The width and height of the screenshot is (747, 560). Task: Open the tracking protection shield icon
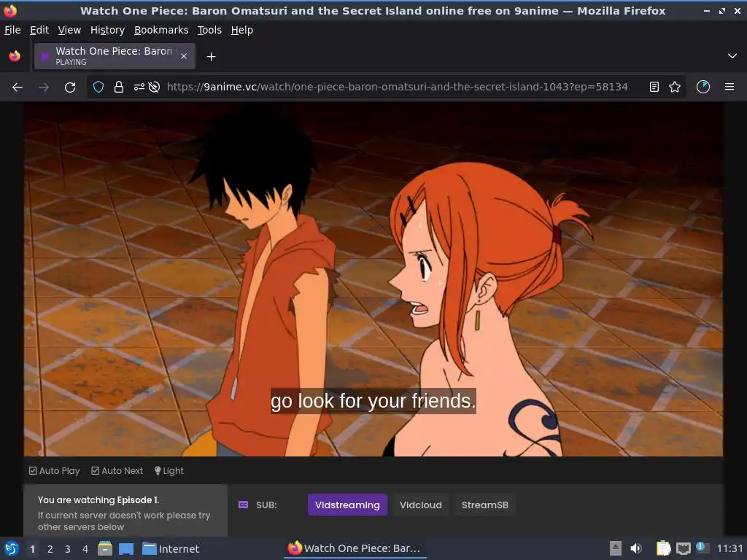(x=98, y=87)
